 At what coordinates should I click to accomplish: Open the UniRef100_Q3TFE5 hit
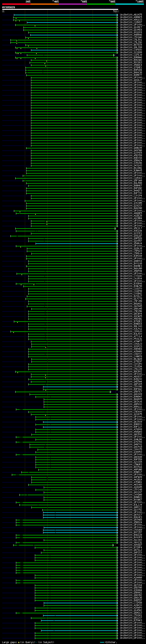click(x=131, y=153)
